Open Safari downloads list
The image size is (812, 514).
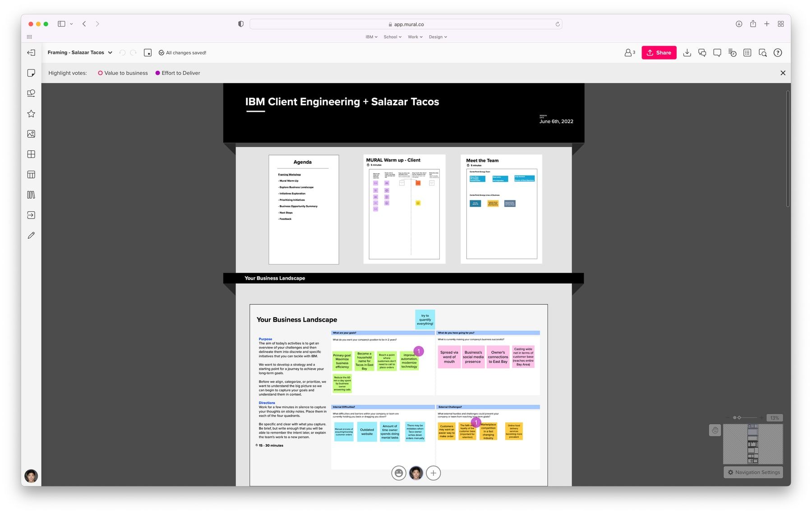coord(739,24)
